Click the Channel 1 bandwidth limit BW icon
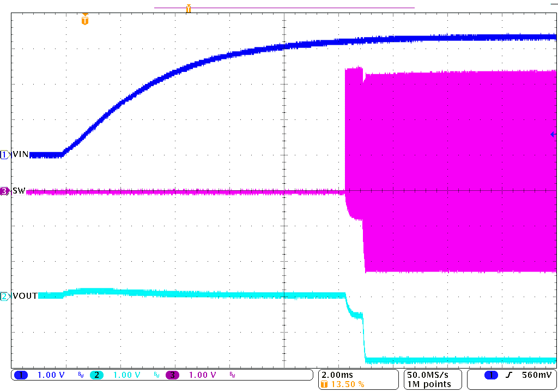 pyautogui.click(x=80, y=375)
